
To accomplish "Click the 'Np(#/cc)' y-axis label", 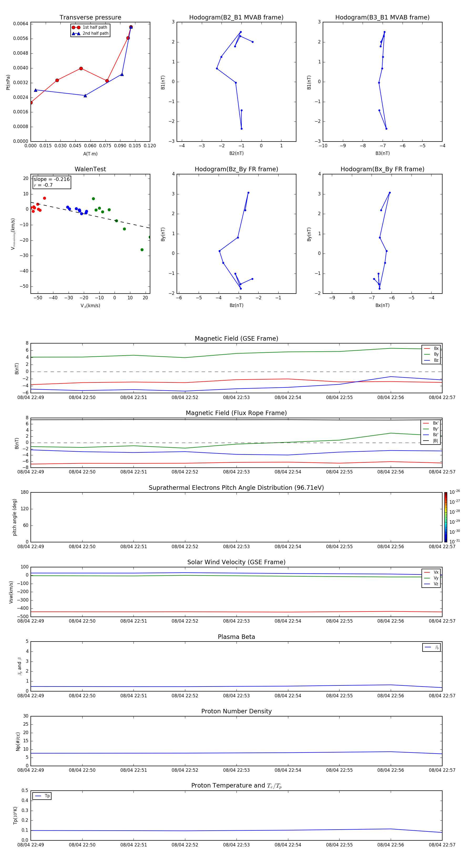I will [18, 741].
